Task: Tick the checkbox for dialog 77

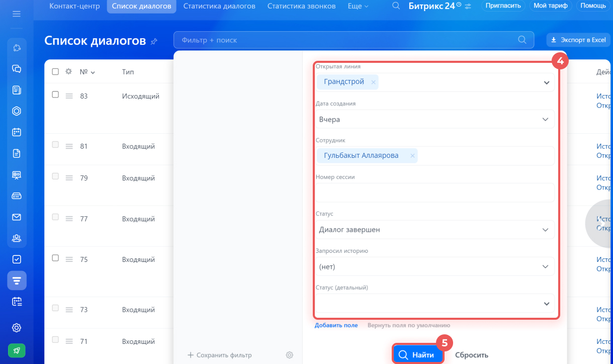Action: [x=55, y=217]
